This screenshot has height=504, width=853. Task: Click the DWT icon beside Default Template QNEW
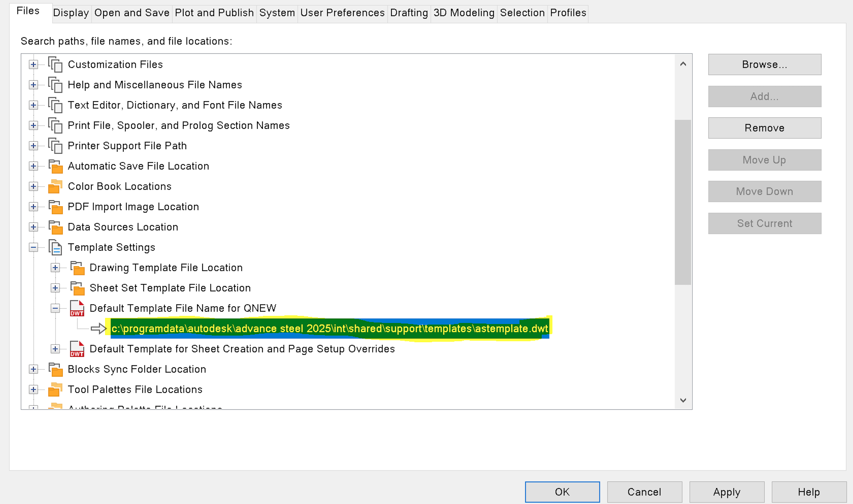[77, 308]
